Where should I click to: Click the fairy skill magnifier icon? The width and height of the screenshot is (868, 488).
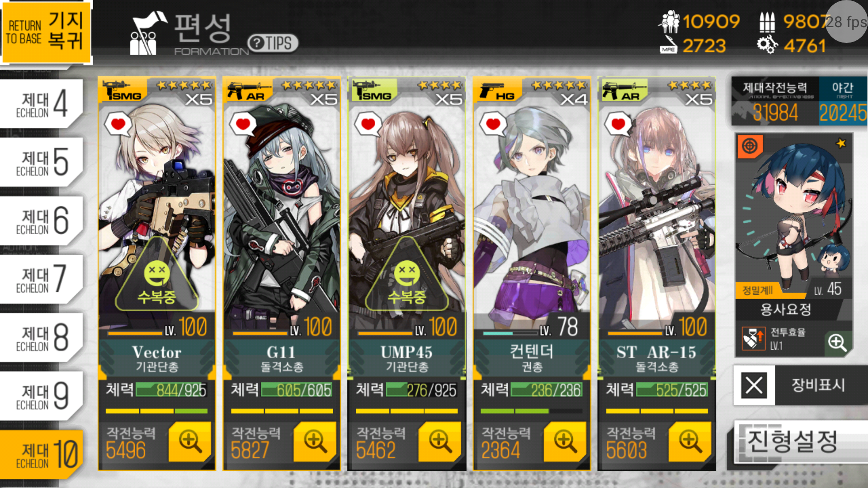tap(837, 343)
